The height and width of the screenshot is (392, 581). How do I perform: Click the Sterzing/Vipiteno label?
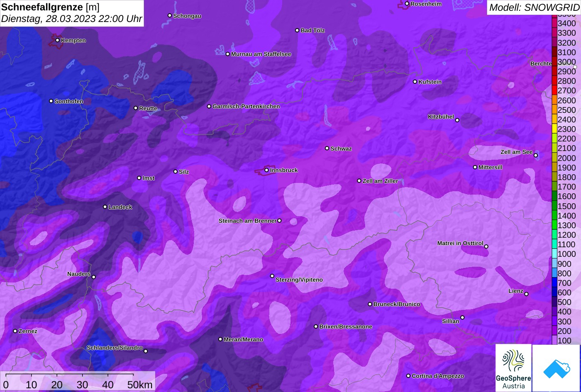(299, 280)
